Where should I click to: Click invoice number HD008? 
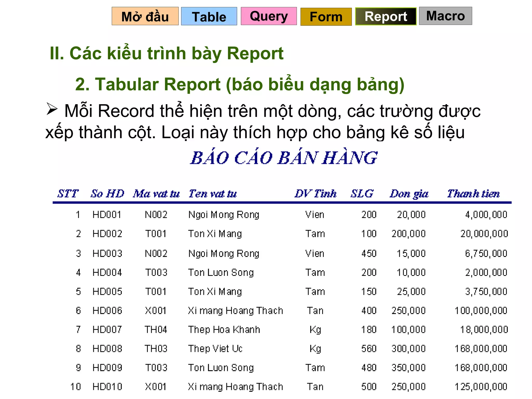coord(107,348)
